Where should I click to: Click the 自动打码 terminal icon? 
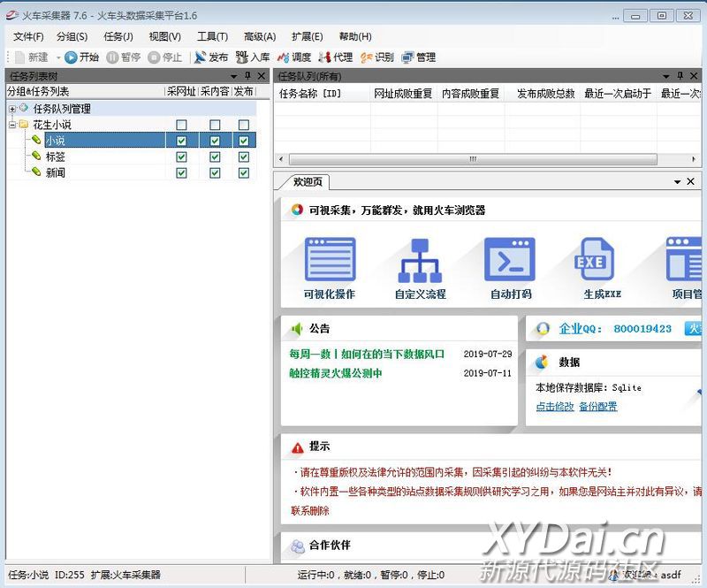coord(510,259)
